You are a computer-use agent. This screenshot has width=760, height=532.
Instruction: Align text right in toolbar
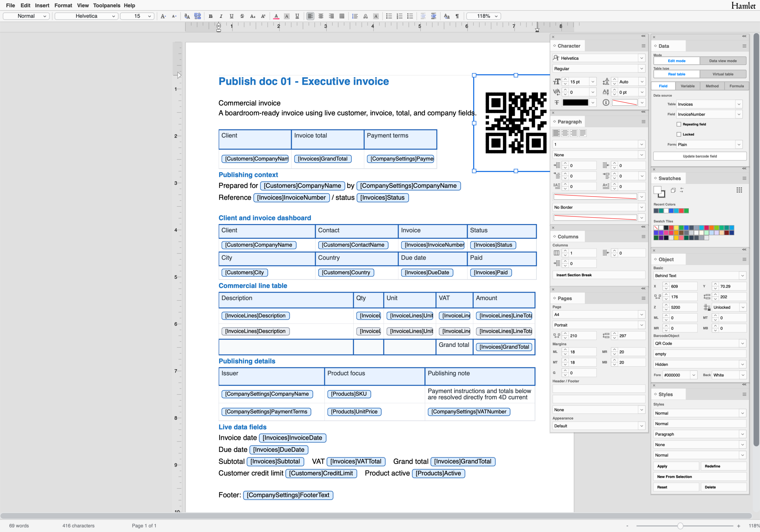tap(331, 16)
